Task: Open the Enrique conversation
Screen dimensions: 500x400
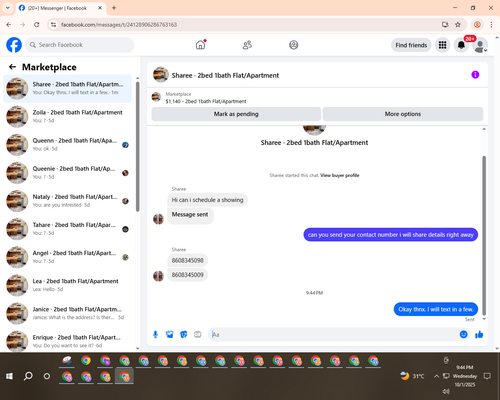Action: (67, 341)
